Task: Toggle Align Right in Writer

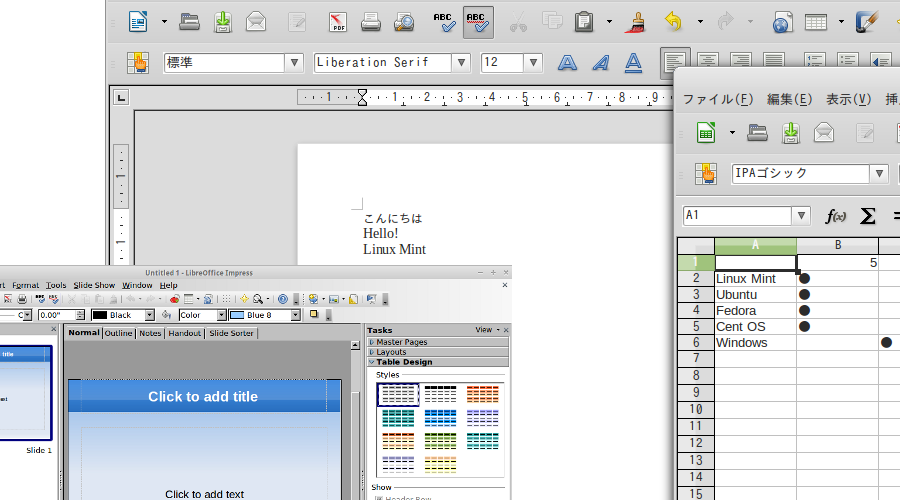Action: [741, 61]
